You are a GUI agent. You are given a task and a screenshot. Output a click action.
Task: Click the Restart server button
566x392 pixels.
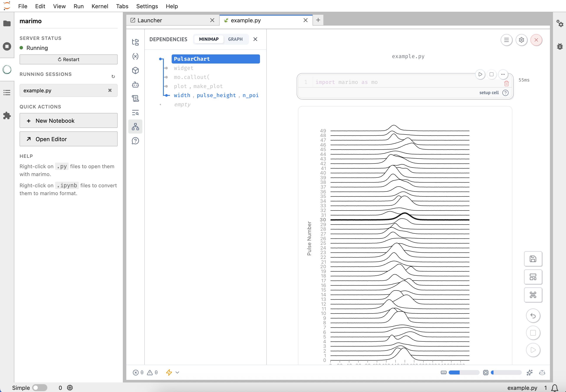coord(68,59)
